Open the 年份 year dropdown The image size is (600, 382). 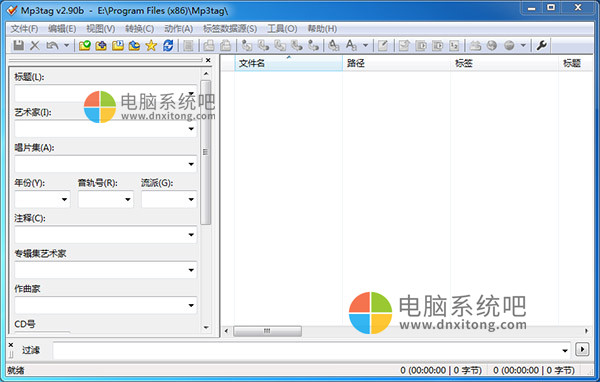coord(64,199)
